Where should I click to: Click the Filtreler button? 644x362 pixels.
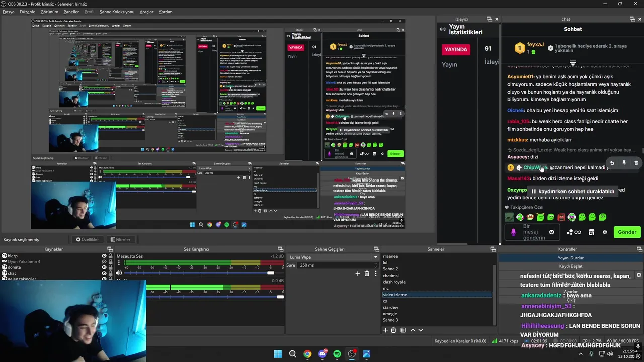(x=120, y=239)
